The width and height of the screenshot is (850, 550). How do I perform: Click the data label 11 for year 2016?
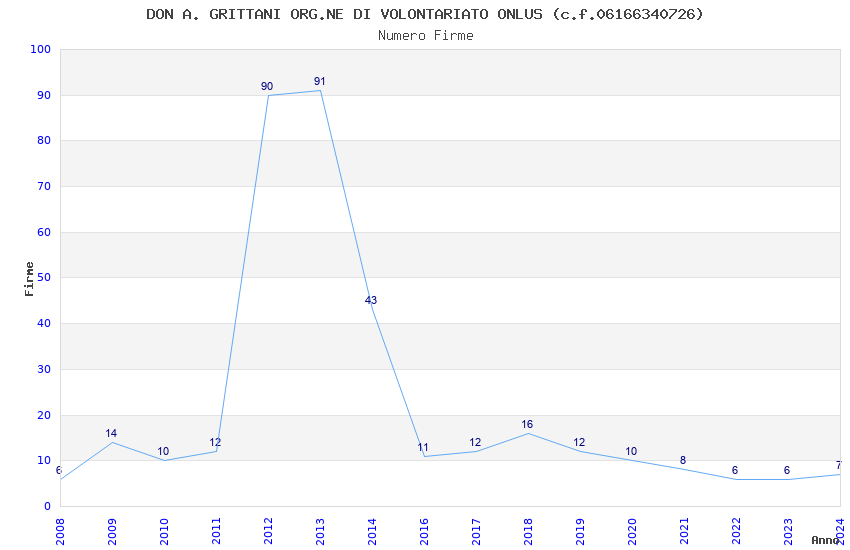tap(423, 448)
